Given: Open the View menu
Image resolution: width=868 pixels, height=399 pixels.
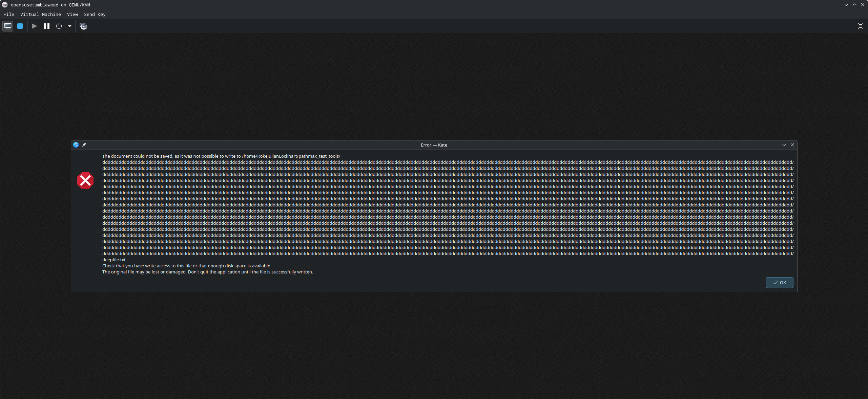Looking at the screenshot, I should point(72,14).
